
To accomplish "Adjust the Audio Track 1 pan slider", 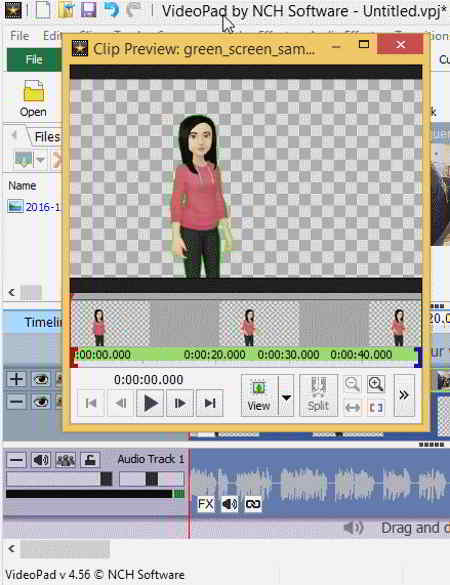I will [x=151, y=479].
